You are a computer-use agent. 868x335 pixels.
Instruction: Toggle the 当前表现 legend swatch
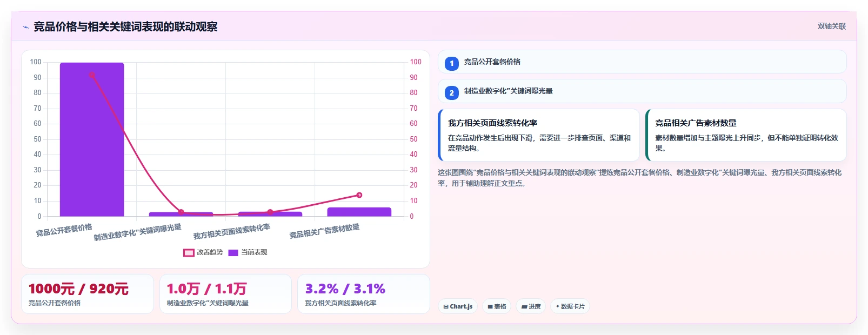point(233,252)
